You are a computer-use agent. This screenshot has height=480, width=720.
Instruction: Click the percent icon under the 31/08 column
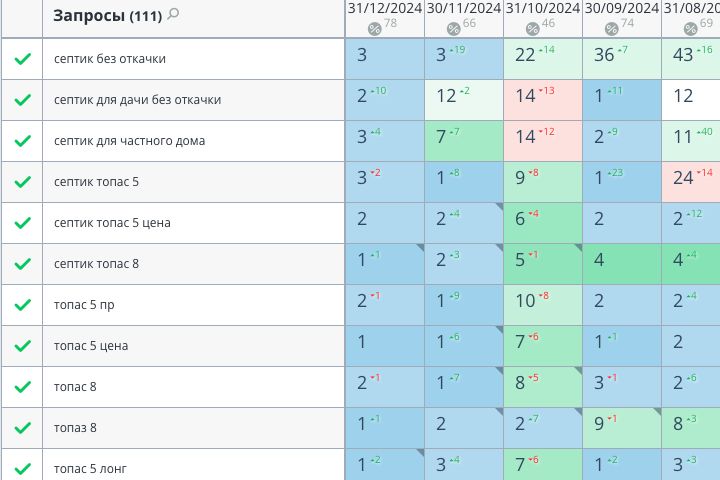[x=690, y=28]
